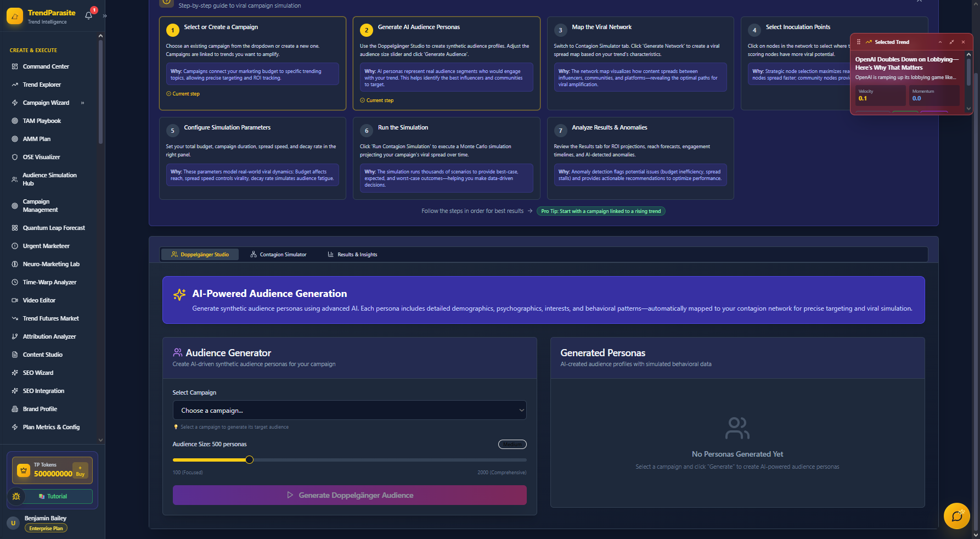Image resolution: width=980 pixels, height=539 pixels.
Task: Click the audience size slider track near 2000
Action: point(521,460)
